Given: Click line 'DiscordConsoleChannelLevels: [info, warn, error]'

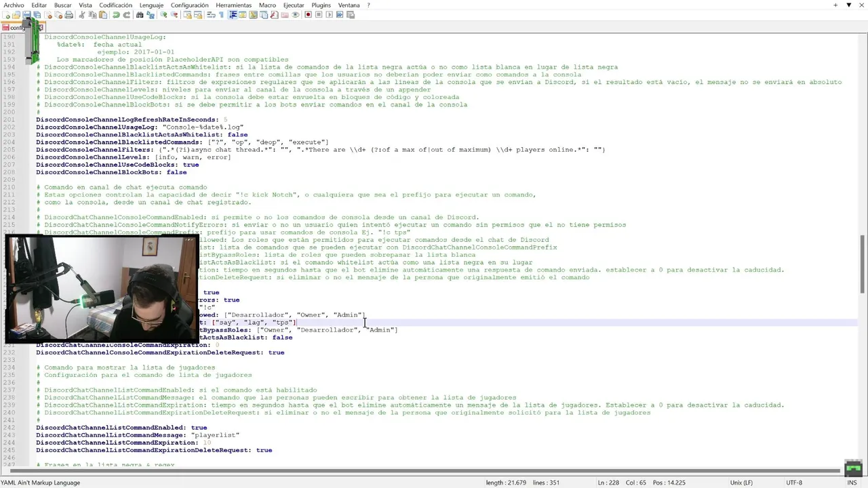Looking at the screenshot, I should (x=134, y=157).
